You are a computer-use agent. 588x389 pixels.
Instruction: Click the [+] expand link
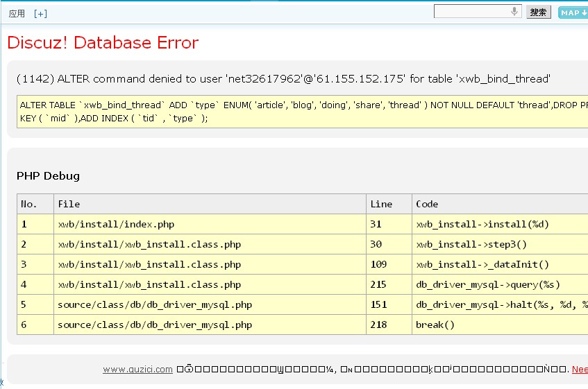click(40, 14)
